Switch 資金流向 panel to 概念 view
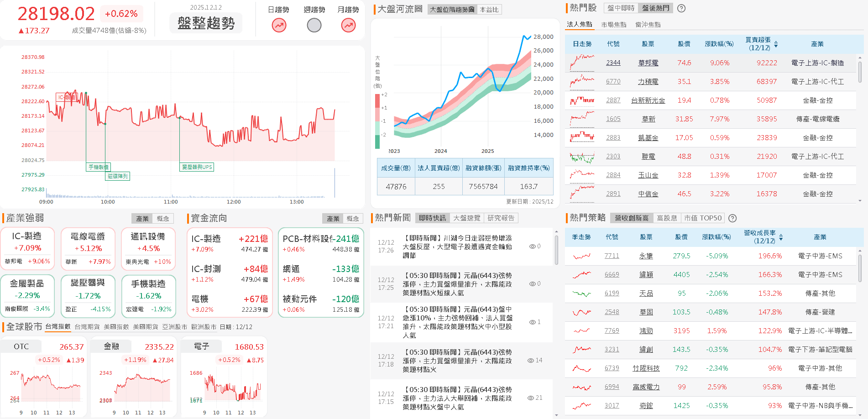 point(353,218)
